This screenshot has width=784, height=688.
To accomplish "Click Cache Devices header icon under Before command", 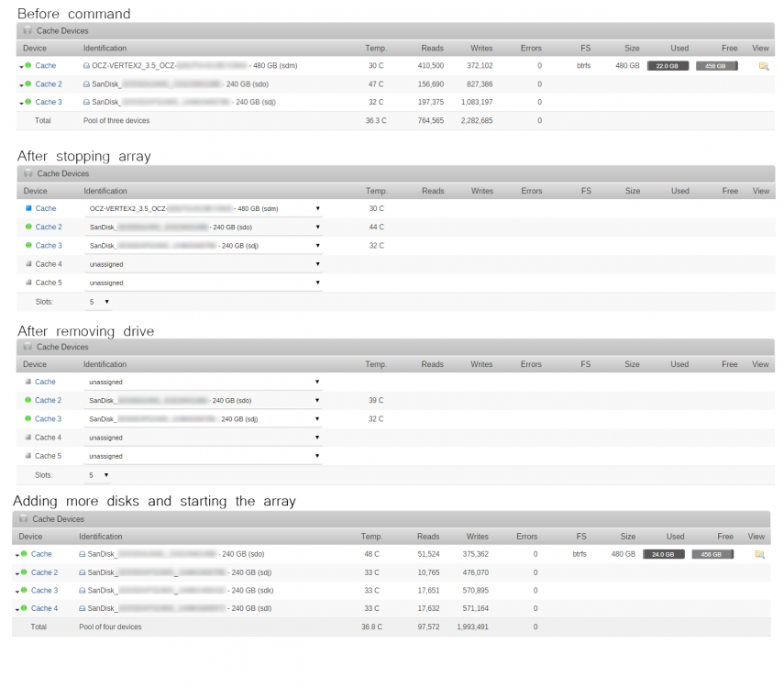I will (x=28, y=30).
